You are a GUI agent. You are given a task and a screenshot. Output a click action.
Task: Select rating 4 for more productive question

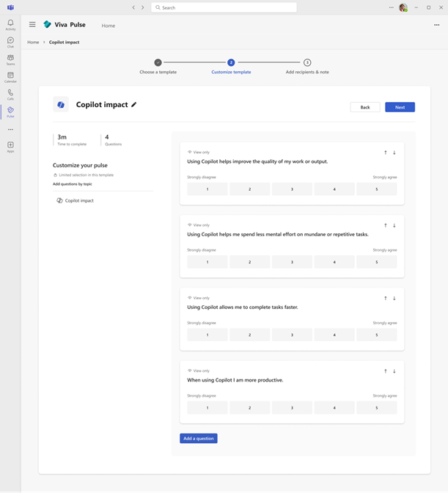tap(334, 408)
